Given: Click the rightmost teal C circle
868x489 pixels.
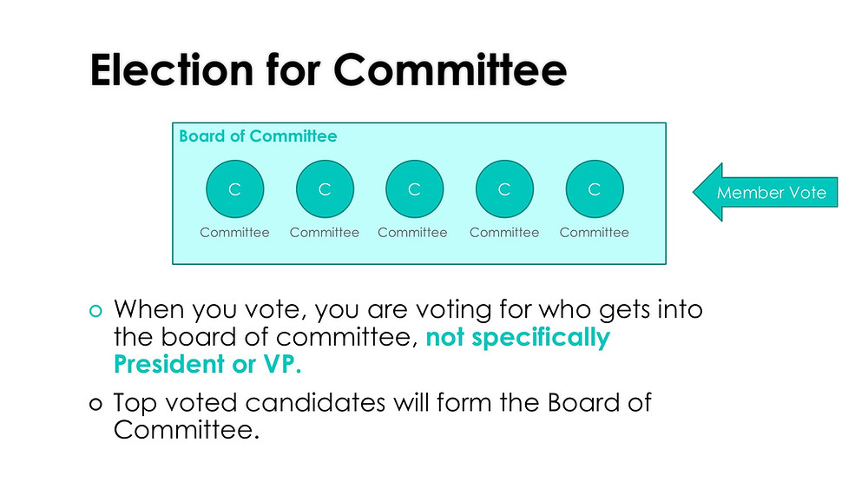Looking at the screenshot, I should click(x=595, y=188).
